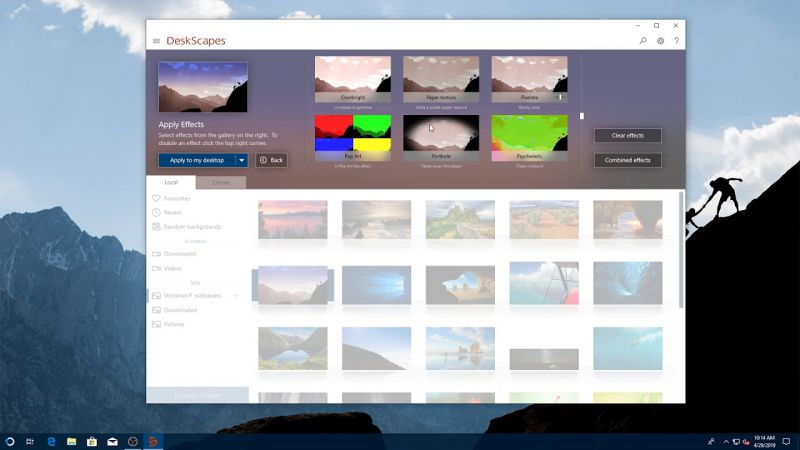Click the Videos camera icon
800x450 pixels.
[x=156, y=268]
